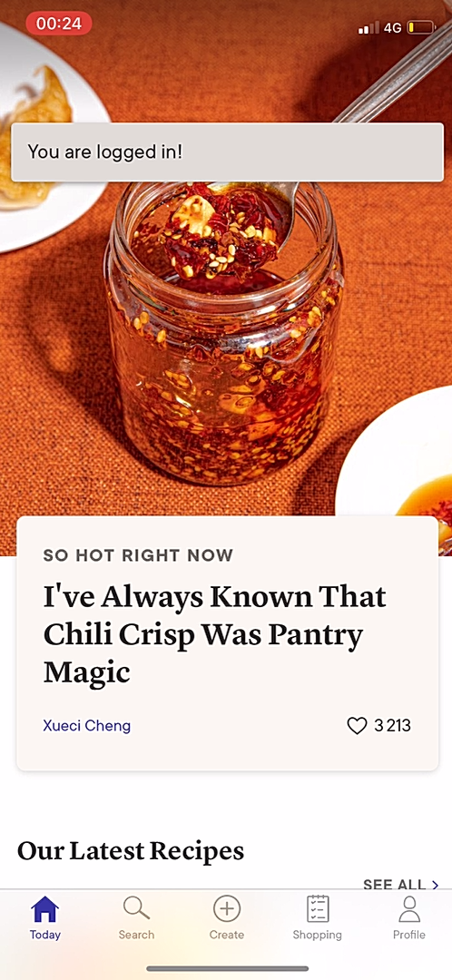The image size is (452, 980).
Task: Tap the battery status icon
Action: [421, 27]
